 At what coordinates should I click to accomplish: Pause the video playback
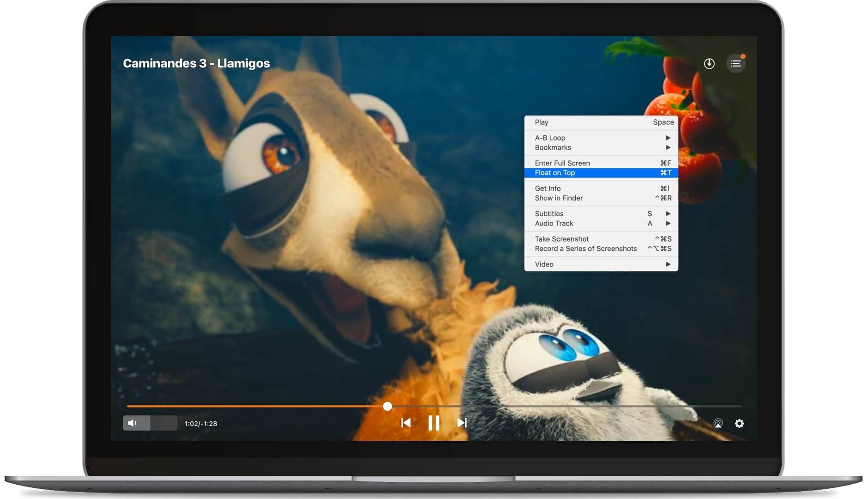(x=434, y=423)
